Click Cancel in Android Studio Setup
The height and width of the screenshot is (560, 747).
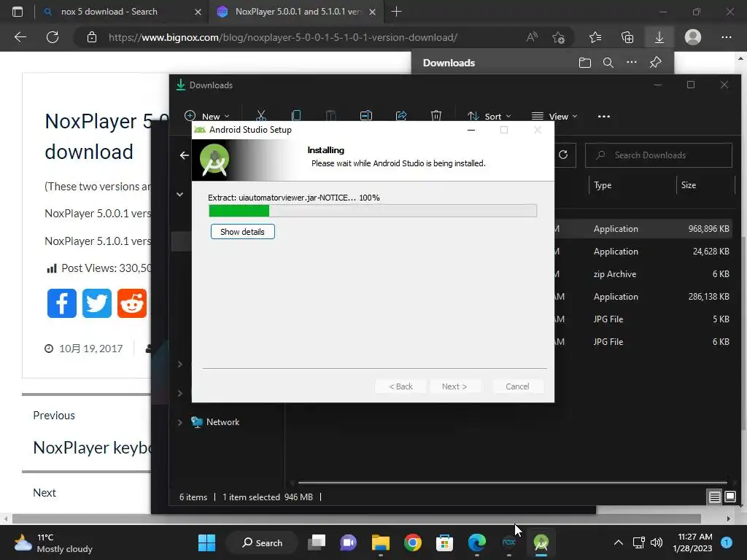click(517, 386)
